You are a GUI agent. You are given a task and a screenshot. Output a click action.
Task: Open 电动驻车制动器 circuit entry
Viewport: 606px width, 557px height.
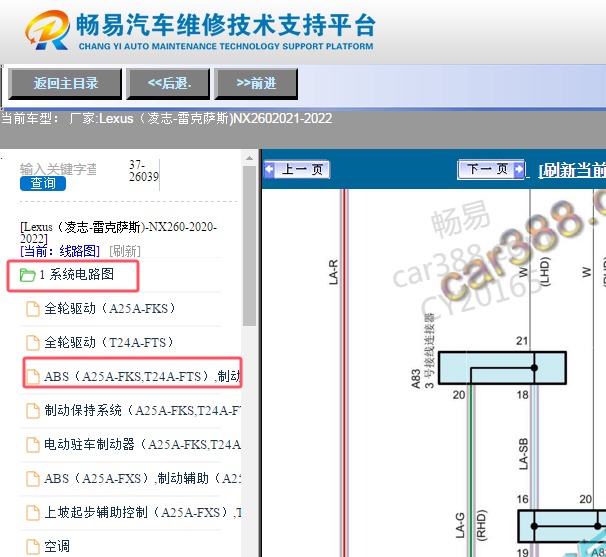[142, 445]
